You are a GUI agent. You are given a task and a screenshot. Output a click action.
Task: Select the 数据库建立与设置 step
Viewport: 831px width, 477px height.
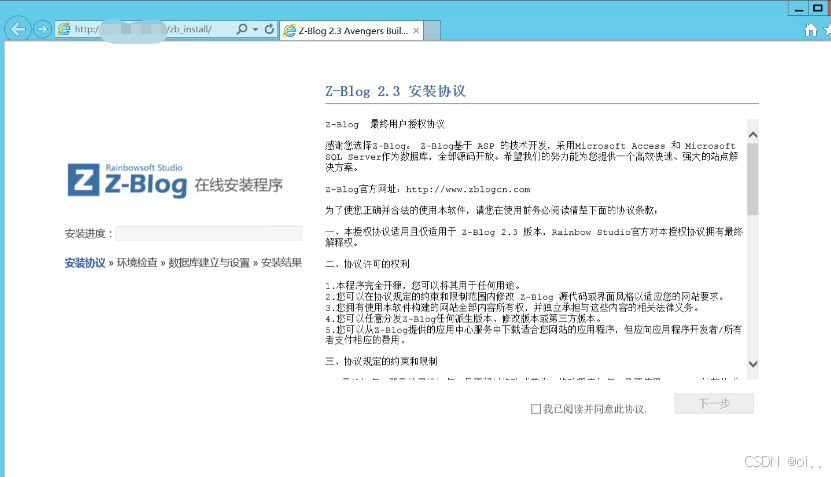click(209, 263)
